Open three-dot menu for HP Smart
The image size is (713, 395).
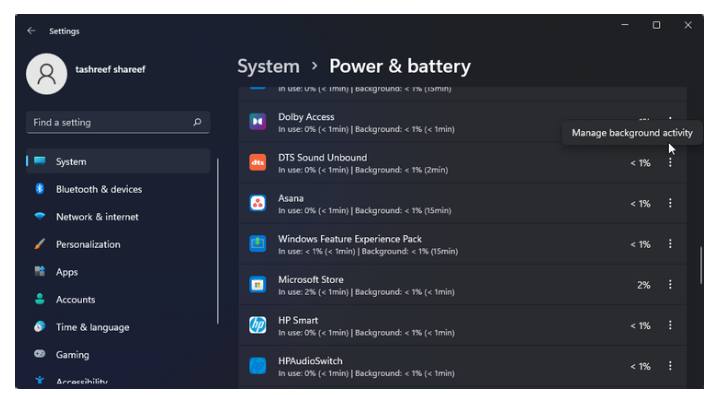670,325
